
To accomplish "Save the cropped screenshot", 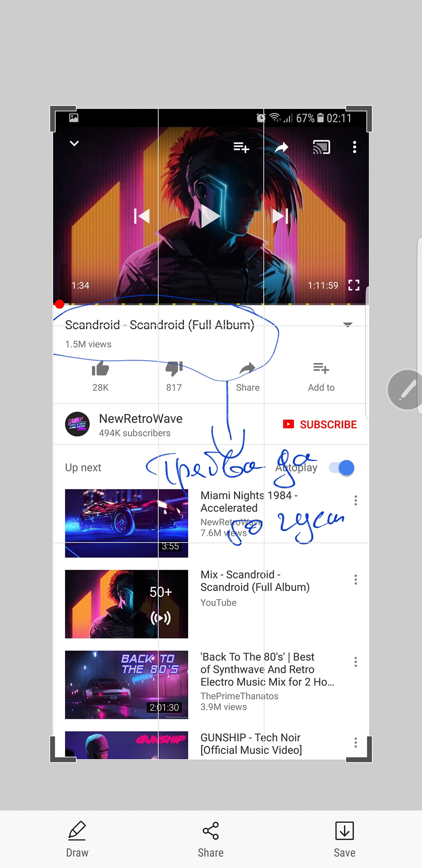I will tap(344, 830).
